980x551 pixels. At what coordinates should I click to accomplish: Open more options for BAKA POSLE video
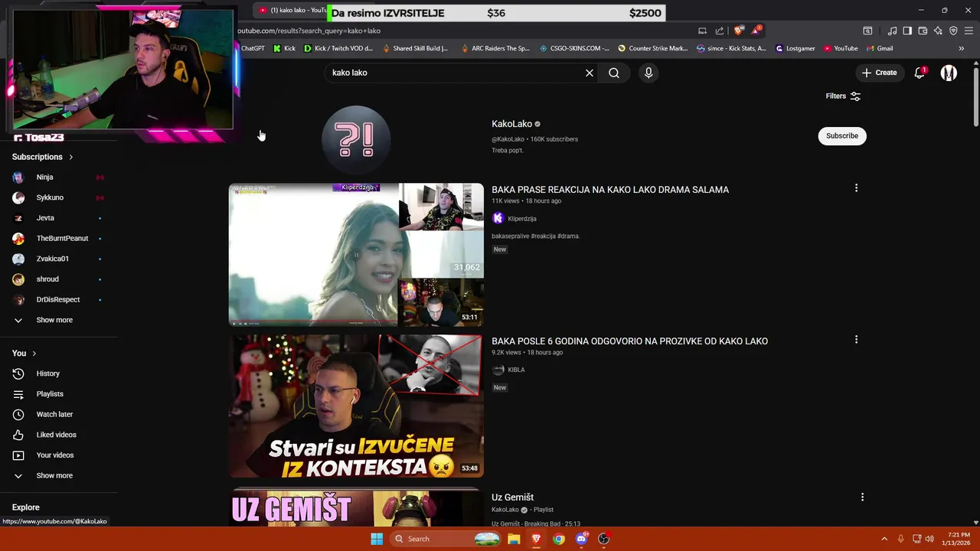856,340
